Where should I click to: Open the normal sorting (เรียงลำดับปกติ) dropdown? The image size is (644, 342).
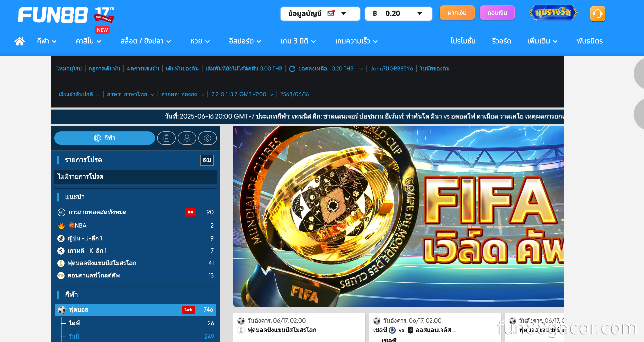tap(79, 94)
